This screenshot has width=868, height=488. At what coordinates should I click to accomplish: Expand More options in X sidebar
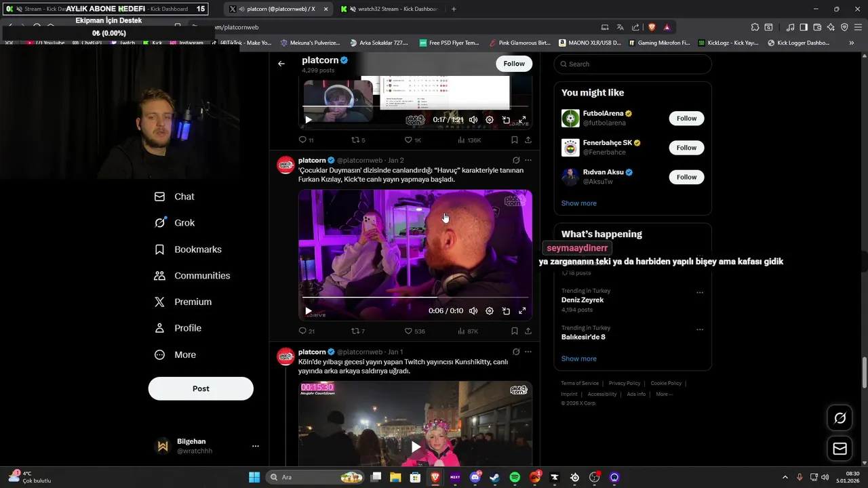click(x=175, y=354)
